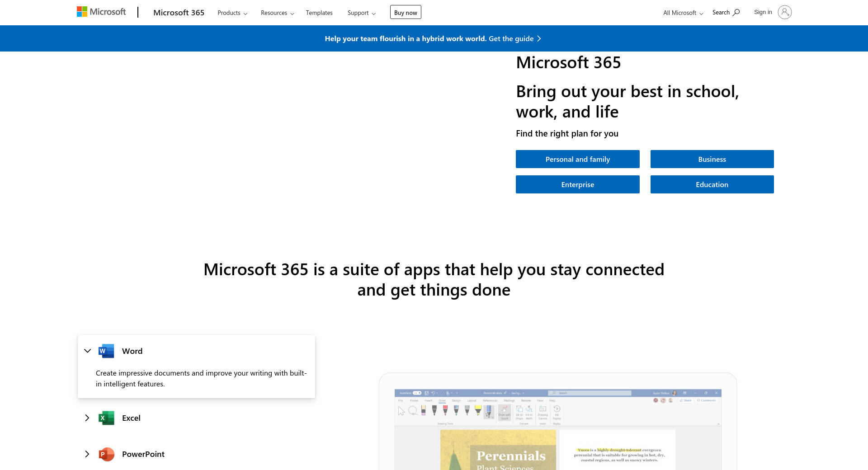The image size is (868, 470).
Task: Click the Microsoft 365 home link
Action: pyautogui.click(x=179, y=13)
